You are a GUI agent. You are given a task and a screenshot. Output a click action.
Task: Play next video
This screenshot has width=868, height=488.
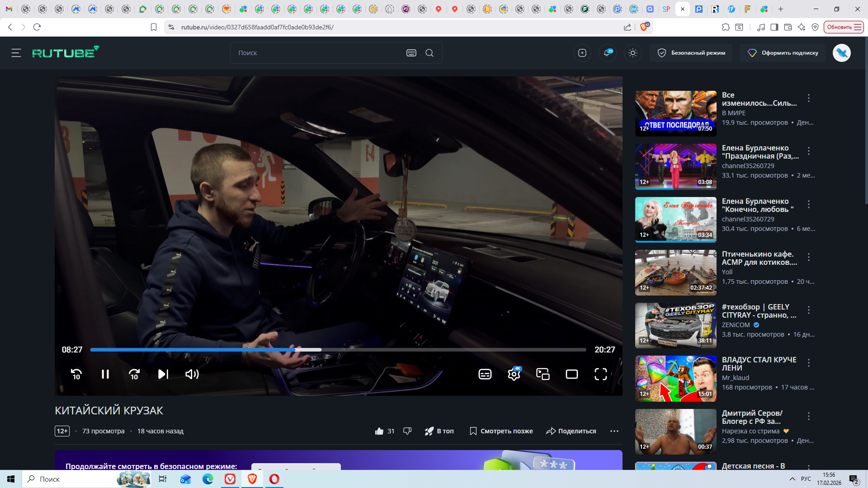163,374
